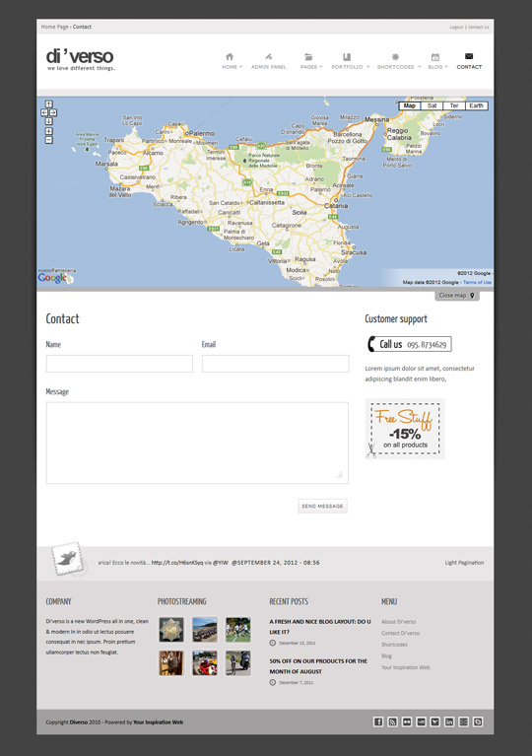This screenshot has height=756, width=532.
Task: Switch map view to Map
Action: pyautogui.click(x=410, y=106)
